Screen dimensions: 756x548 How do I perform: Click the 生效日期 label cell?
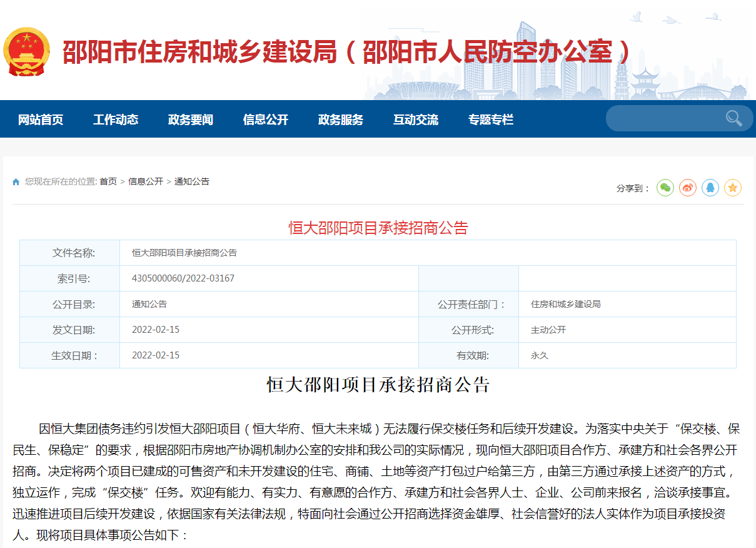70,355
